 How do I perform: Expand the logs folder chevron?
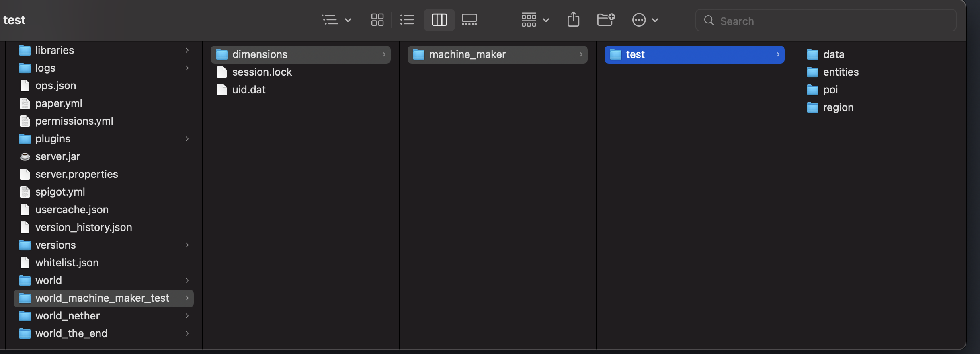click(x=187, y=68)
